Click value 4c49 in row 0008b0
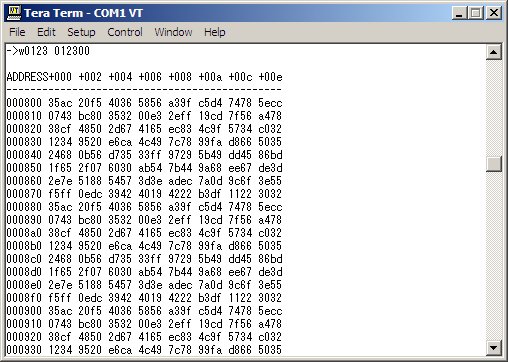Image resolution: width=508 pixels, height=362 pixels. pyautogui.click(x=150, y=246)
